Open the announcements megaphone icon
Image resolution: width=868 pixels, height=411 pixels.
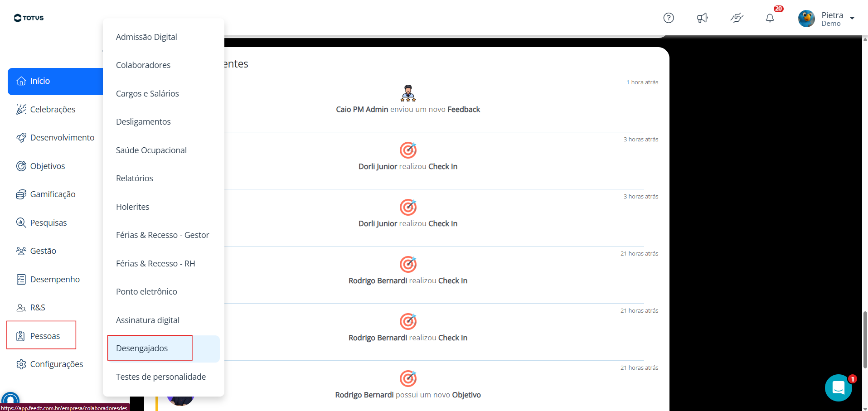(x=702, y=18)
